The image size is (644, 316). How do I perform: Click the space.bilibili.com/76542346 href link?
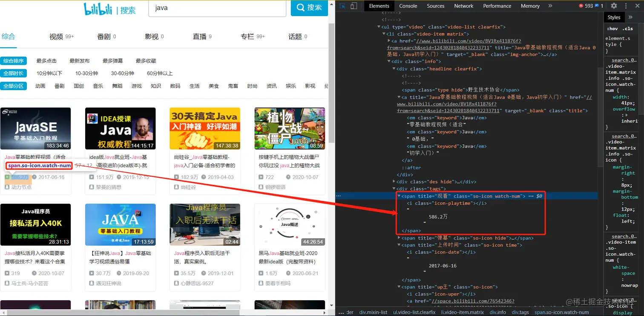point(474,301)
